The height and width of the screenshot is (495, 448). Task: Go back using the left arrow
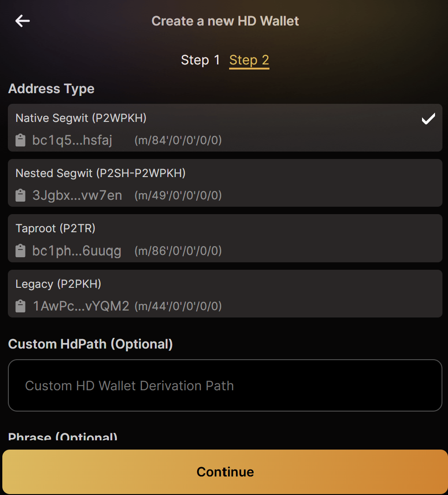tap(22, 21)
